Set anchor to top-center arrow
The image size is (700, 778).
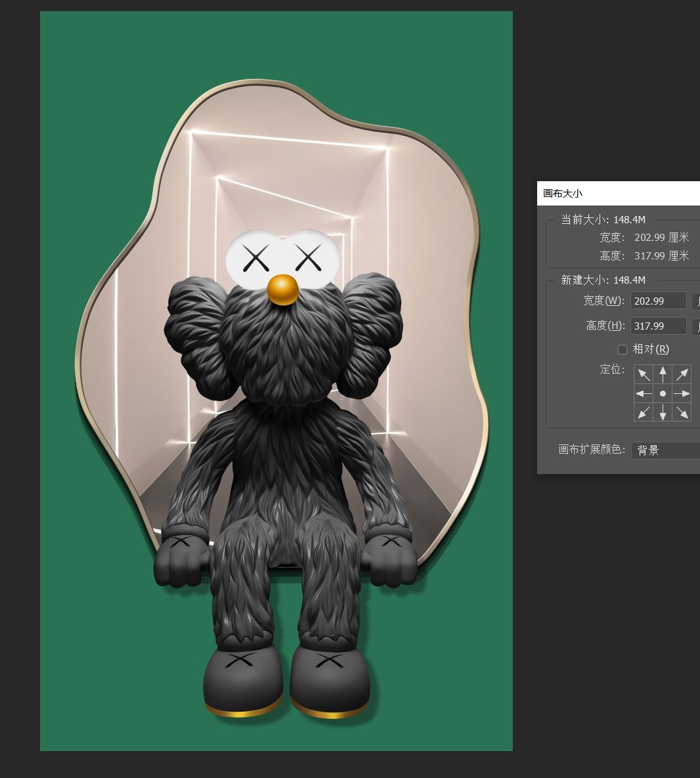[663, 375]
